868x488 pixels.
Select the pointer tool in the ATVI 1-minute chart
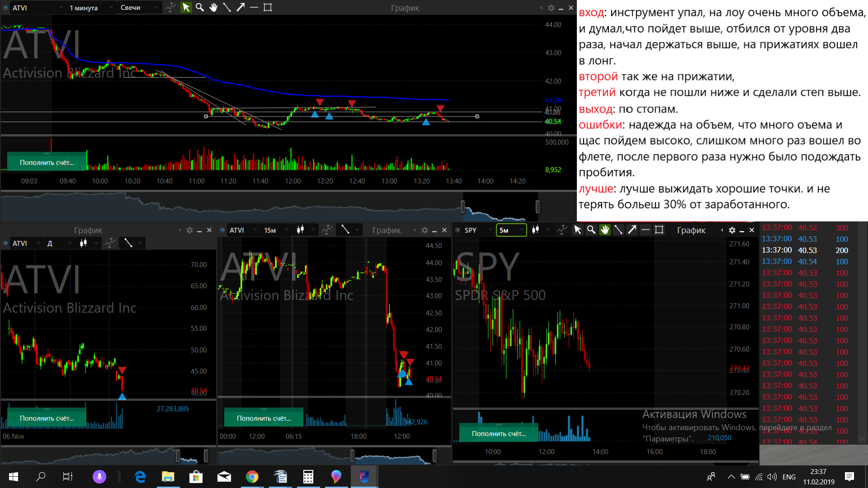pyautogui.click(x=186, y=7)
